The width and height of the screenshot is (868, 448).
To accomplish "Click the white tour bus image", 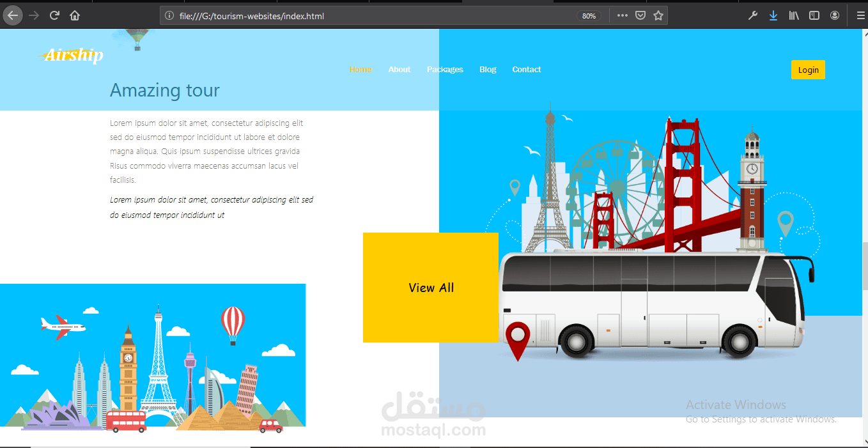I will tap(656, 305).
